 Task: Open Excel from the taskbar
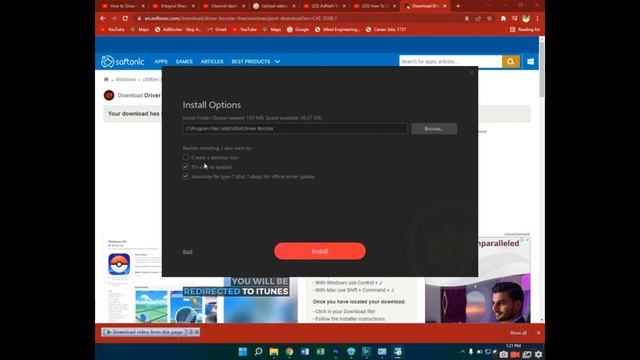tap(320, 351)
